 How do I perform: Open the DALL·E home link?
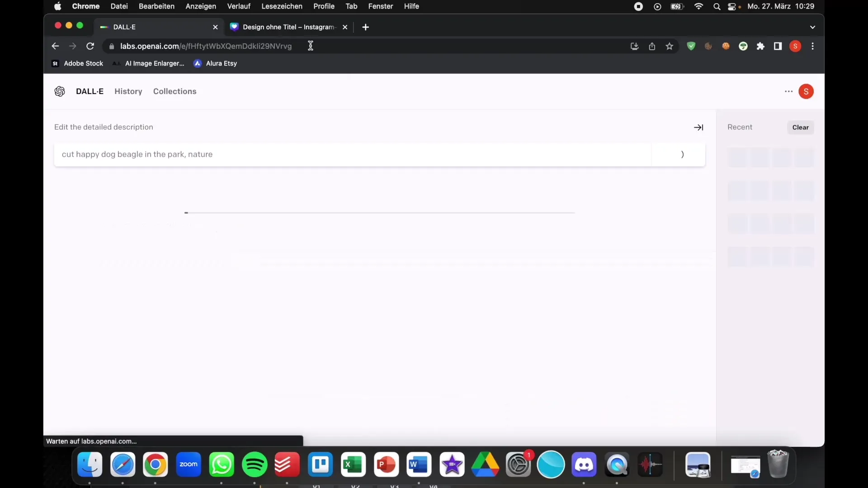90,91
